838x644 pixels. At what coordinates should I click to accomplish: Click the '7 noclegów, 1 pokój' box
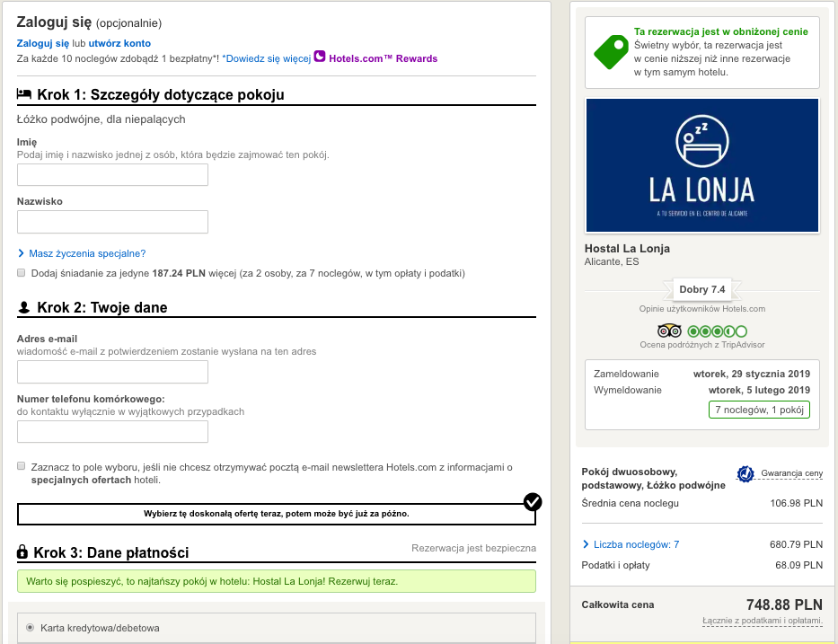[759, 410]
